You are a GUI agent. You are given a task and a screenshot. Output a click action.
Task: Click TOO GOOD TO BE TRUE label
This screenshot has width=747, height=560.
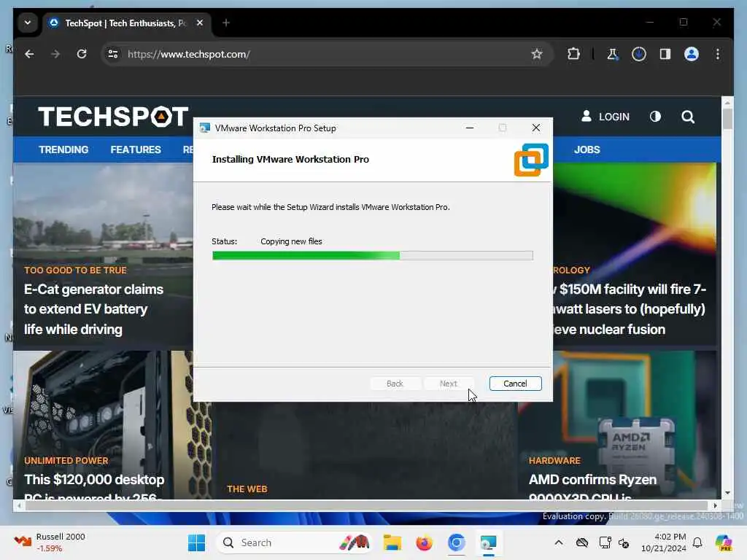coord(75,270)
